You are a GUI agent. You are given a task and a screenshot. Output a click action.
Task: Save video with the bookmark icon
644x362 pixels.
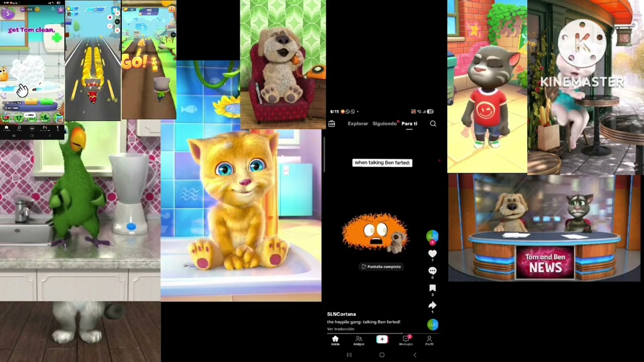(432, 288)
